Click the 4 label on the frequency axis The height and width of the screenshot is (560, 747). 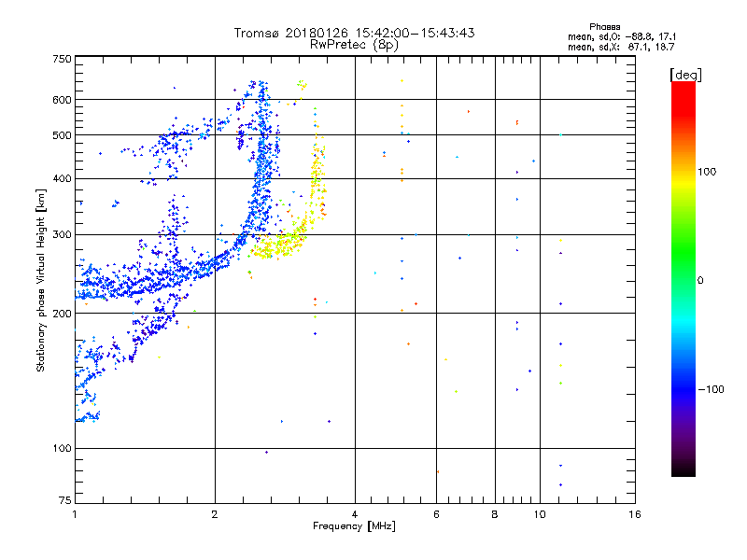355,514
